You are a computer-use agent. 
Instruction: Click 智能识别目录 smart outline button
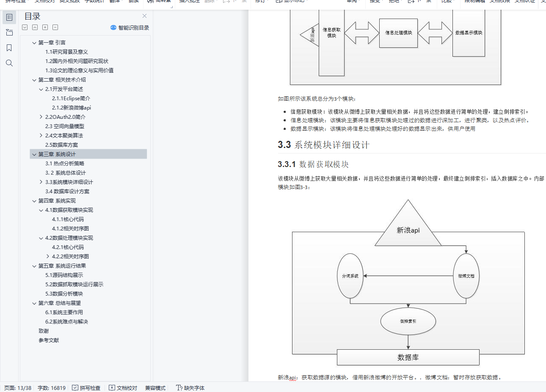point(130,27)
